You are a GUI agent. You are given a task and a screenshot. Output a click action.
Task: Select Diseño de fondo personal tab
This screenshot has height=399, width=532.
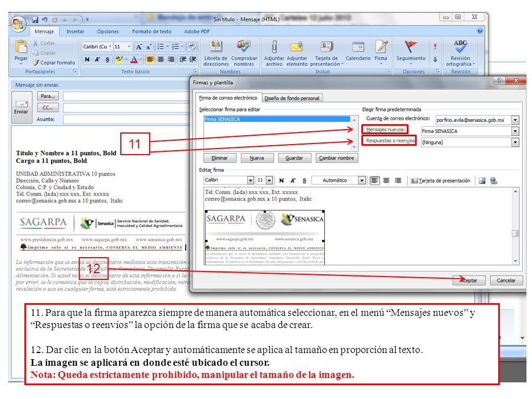pos(292,99)
